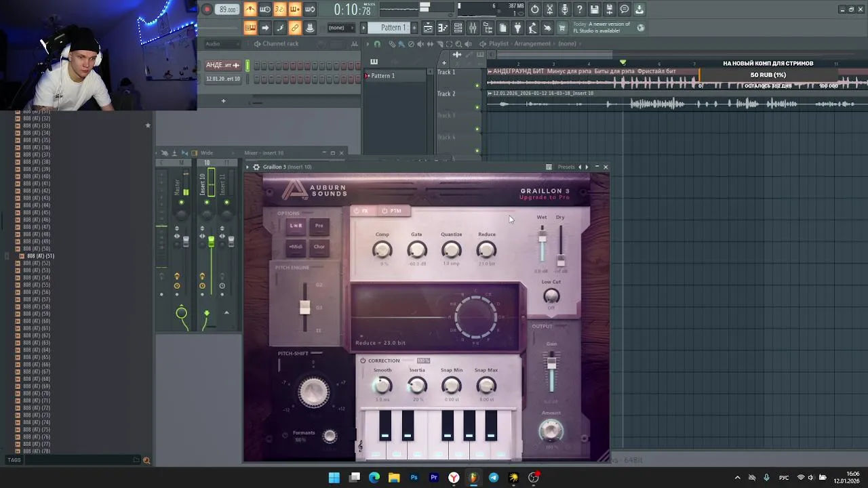Click the undo history circular arrow icon
The width and height of the screenshot is (868, 488).
click(535, 9)
